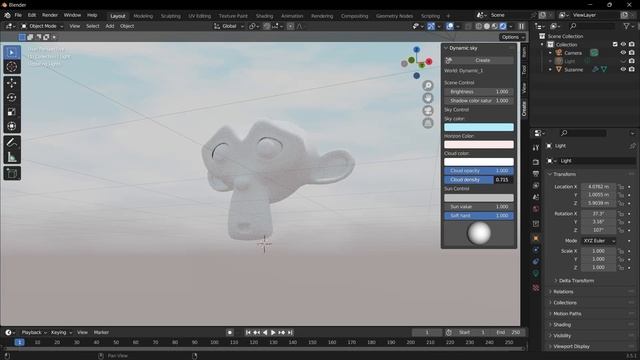The height and width of the screenshot is (360, 640).
Task: Jump to the start frame
Action: (248, 333)
